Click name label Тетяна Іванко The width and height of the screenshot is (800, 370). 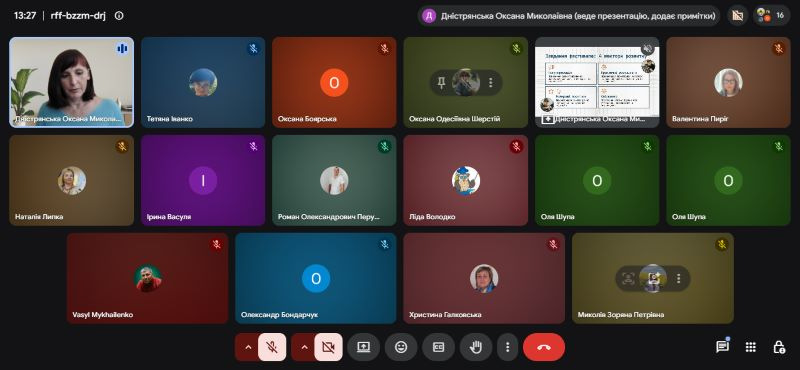coord(170,119)
